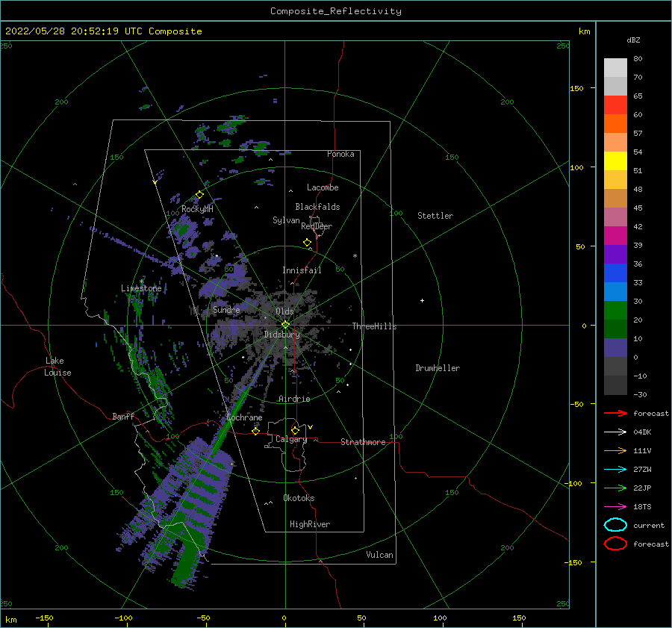Click the 57 dBZ orange color swatch
Viewport: 672px width, 628px height.
[615, 124]
